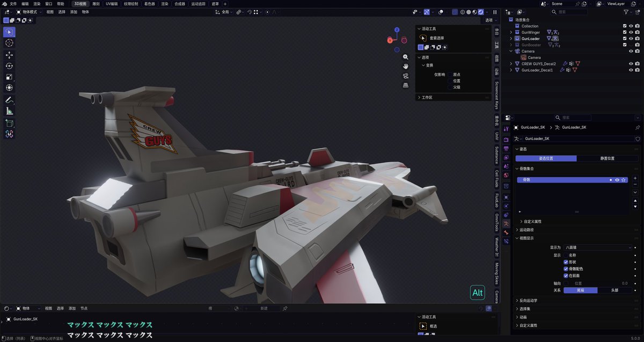Open the 物体模式 mode dropdown
This screenshot has height=342, width=644.
pyautogui.click(x=29, y=12)
